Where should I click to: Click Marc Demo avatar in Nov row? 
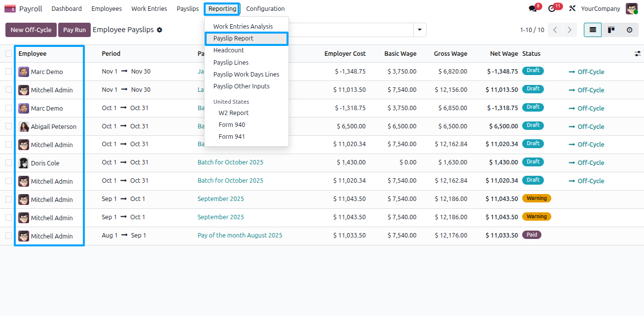(x=24, y=72)
